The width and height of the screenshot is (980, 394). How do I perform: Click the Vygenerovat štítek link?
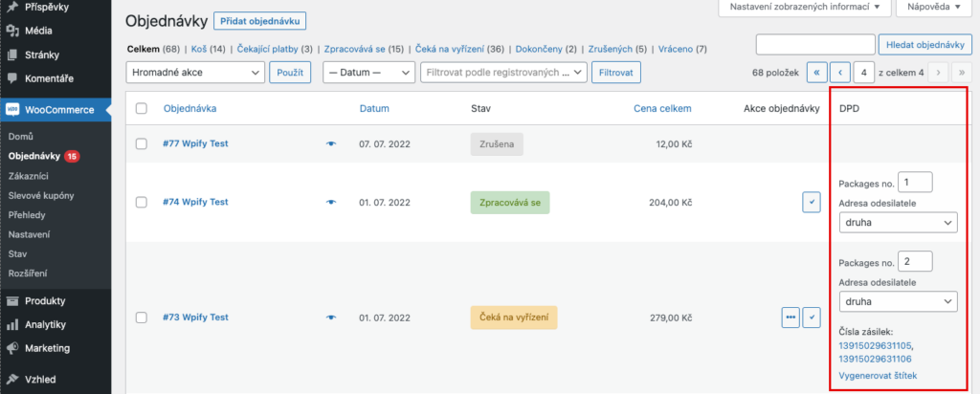click(878, 376)
